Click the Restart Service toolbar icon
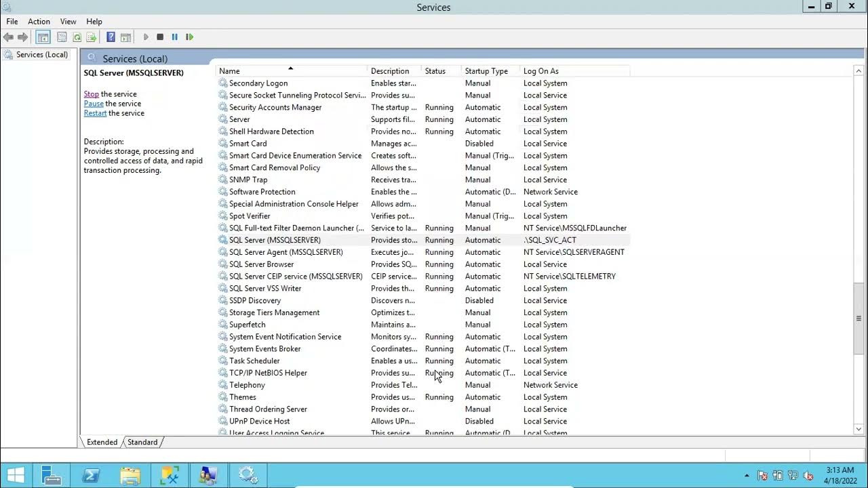Viewport: 868px width, 488px height. click(189, 37)
